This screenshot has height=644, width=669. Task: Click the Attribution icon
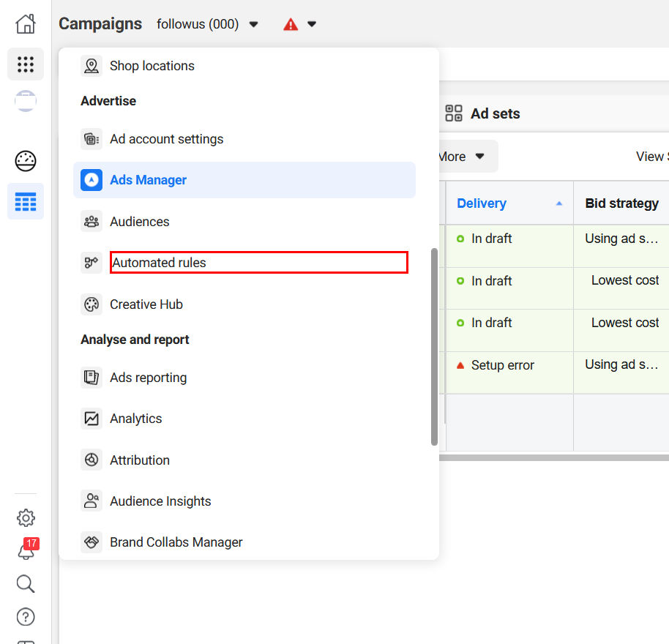click(91, 460)
